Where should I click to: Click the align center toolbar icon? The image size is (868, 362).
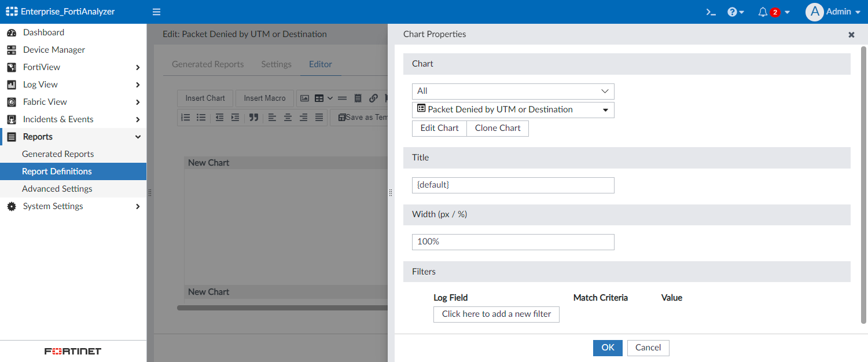pos(288,117)
